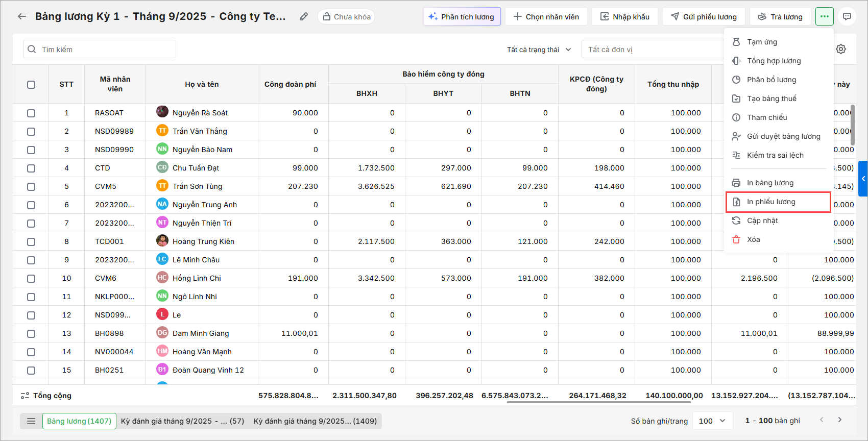Expand the blue side panel handle
This screenshot has width=868, height=441.
coord(863,179)
